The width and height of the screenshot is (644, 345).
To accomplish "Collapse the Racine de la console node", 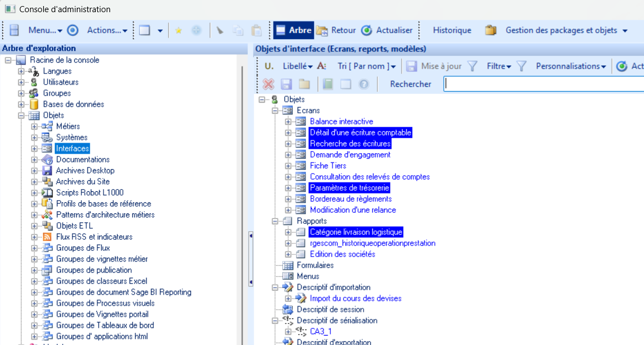I will pyautogui.click(x=8, y=60).
